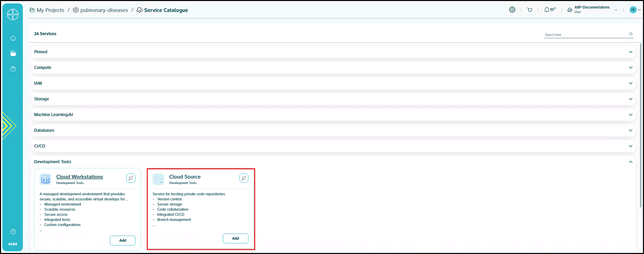644x254 pixels.
Task: Pin the Cloud Source service
Action: pyautogui.click(x=244, y=178)
